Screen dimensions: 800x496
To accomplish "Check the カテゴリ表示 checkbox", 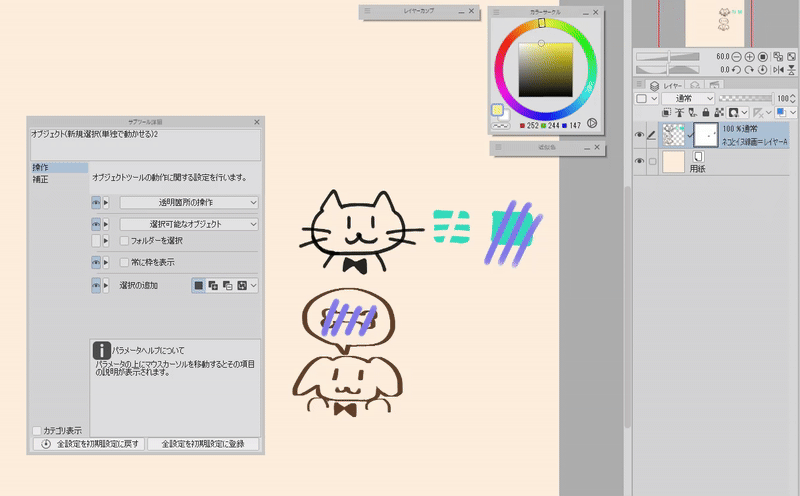I will pos(37,431).
